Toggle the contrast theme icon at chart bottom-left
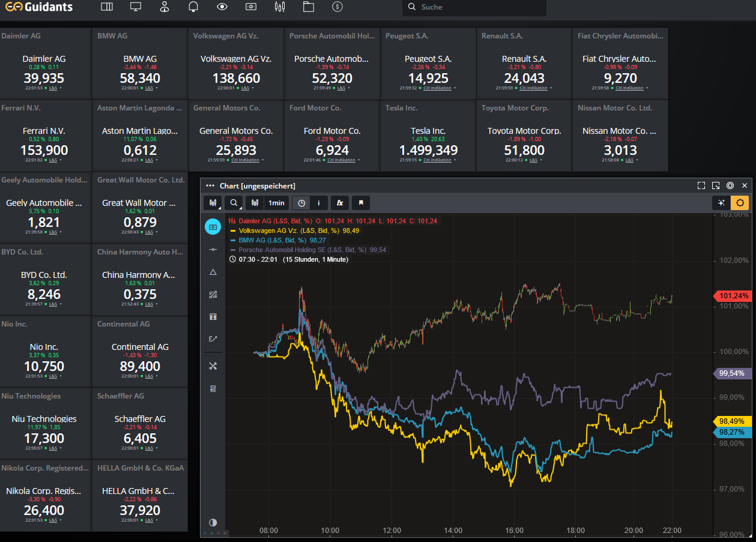The width and height of the screenshot is (756, 542). click(x=213, y=522)
